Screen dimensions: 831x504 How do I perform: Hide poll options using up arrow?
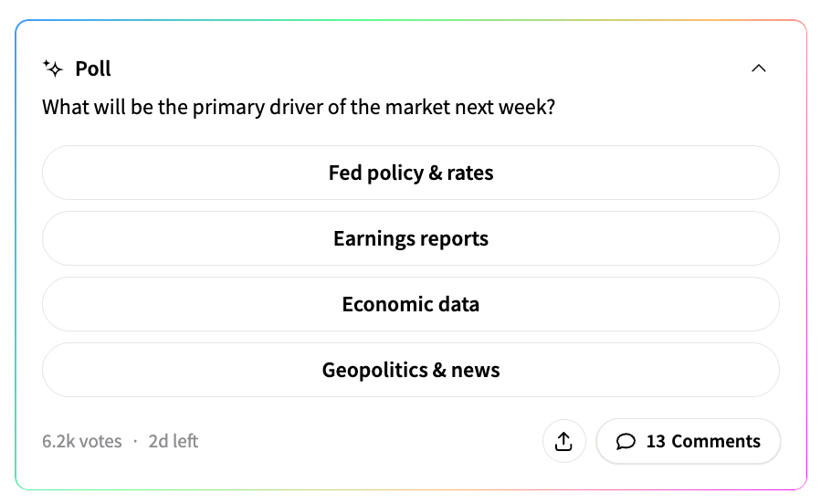(x=758, y=68)
